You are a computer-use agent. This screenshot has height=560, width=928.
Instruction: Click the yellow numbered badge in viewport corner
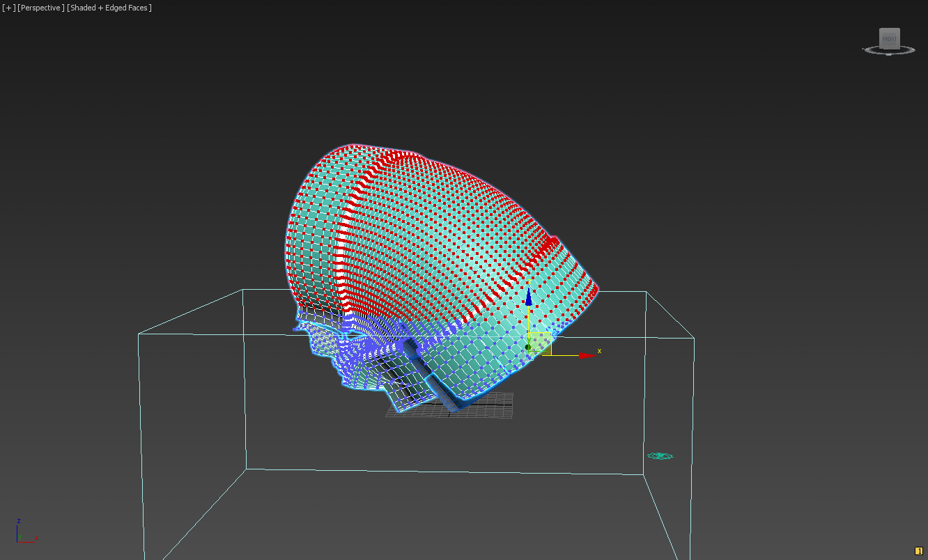click(918, 551)
